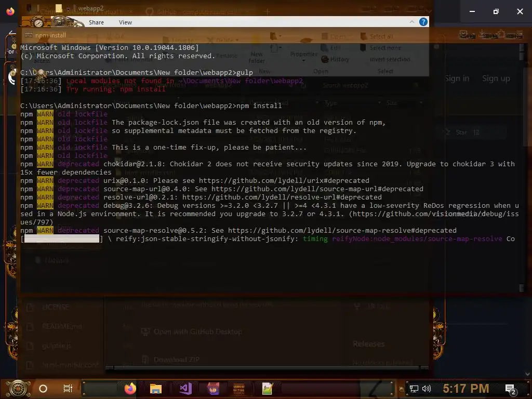Open File Explorer from the taskbar

pyautogui.click(x=156, y=389)
